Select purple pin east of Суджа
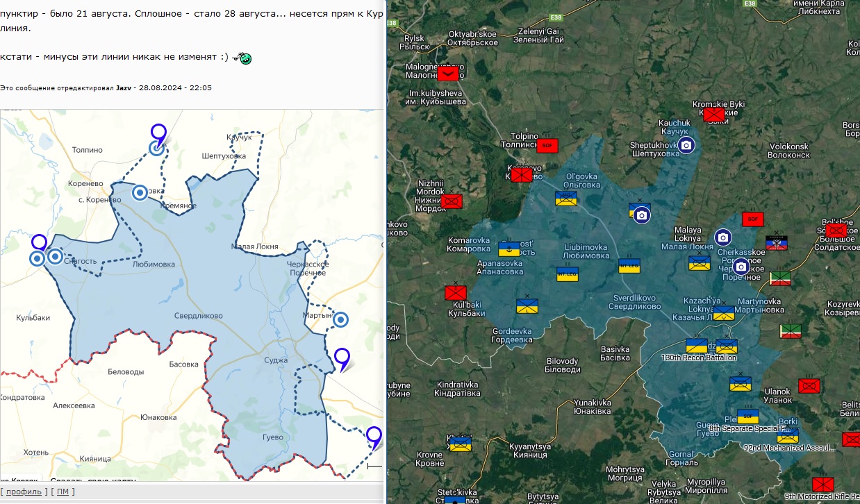Viewport: 860px width, 504px height. point(342,358)
